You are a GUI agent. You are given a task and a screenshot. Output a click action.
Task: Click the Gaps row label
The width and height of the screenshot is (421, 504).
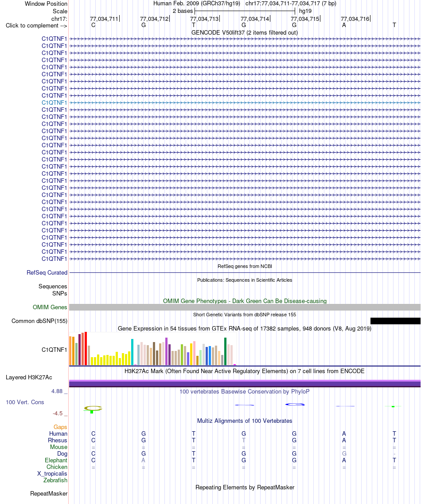[60, 427]
